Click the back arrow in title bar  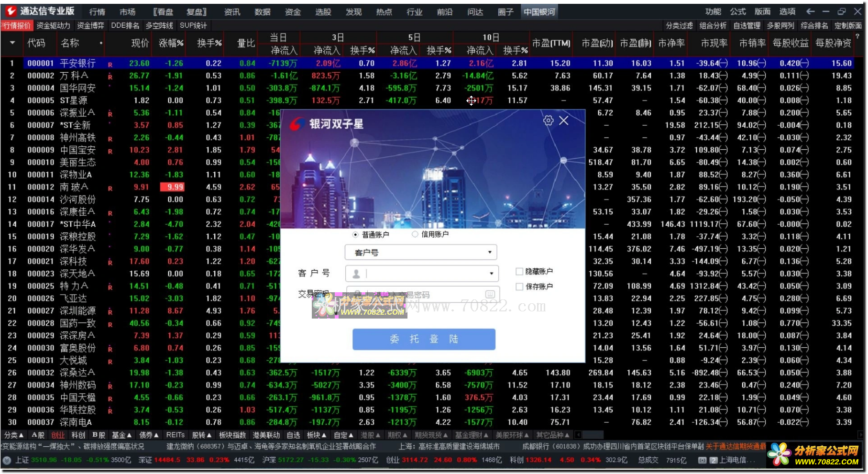pos(810,11)
